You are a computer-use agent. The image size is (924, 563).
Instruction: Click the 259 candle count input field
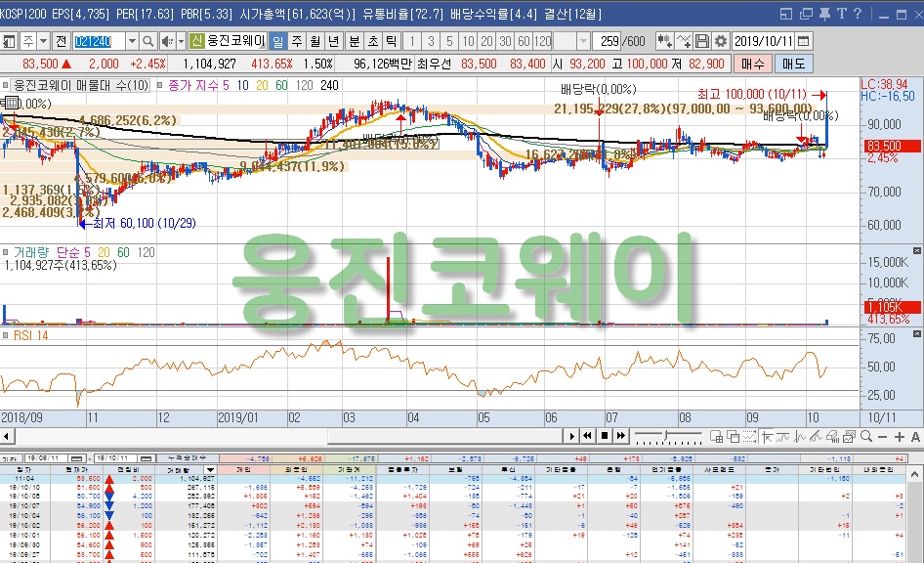pyautogui.click(x=609, y=41)
